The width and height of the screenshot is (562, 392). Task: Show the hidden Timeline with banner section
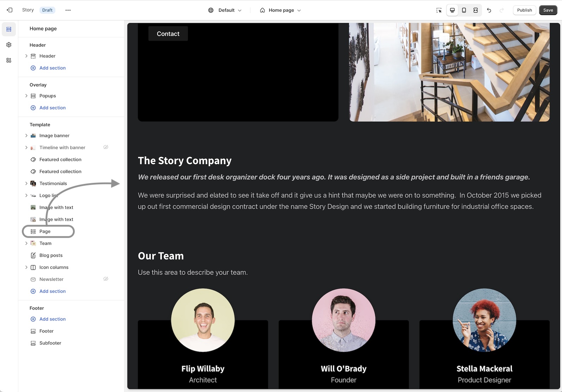coord(105,147)
